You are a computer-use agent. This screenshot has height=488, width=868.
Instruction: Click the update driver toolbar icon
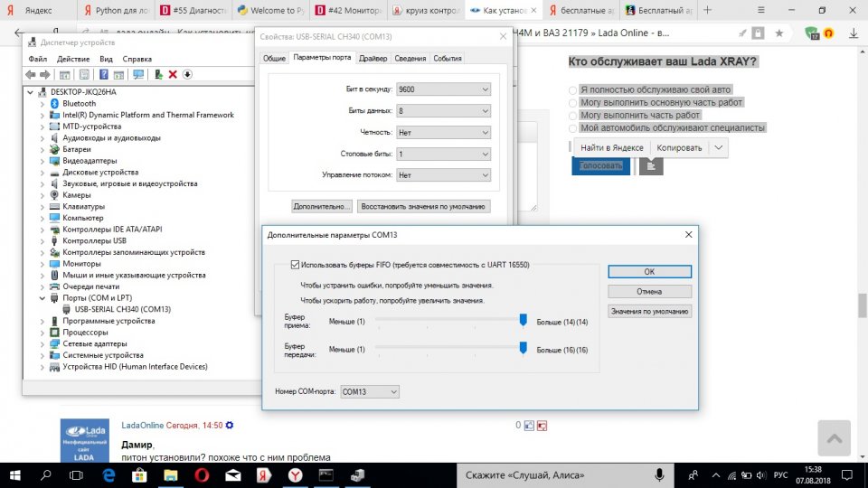click(159, 74)
